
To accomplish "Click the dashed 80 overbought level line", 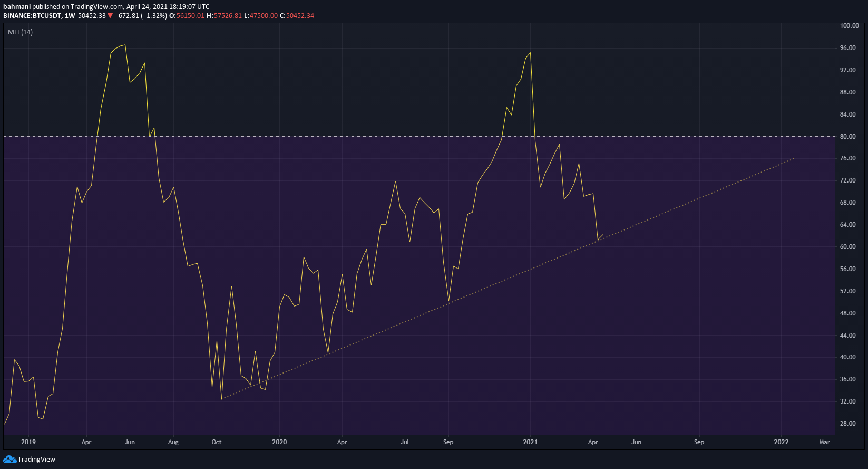I will [420, 137].
